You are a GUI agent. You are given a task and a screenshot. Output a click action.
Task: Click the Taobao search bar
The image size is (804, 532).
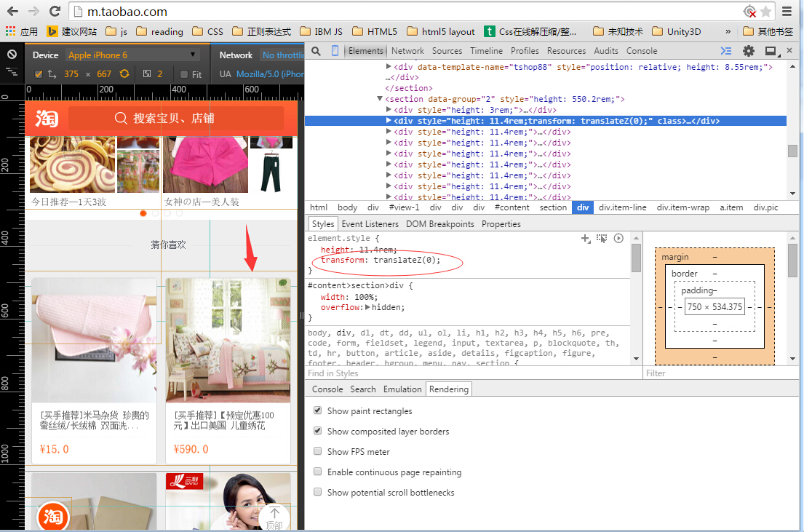point(175,119)
